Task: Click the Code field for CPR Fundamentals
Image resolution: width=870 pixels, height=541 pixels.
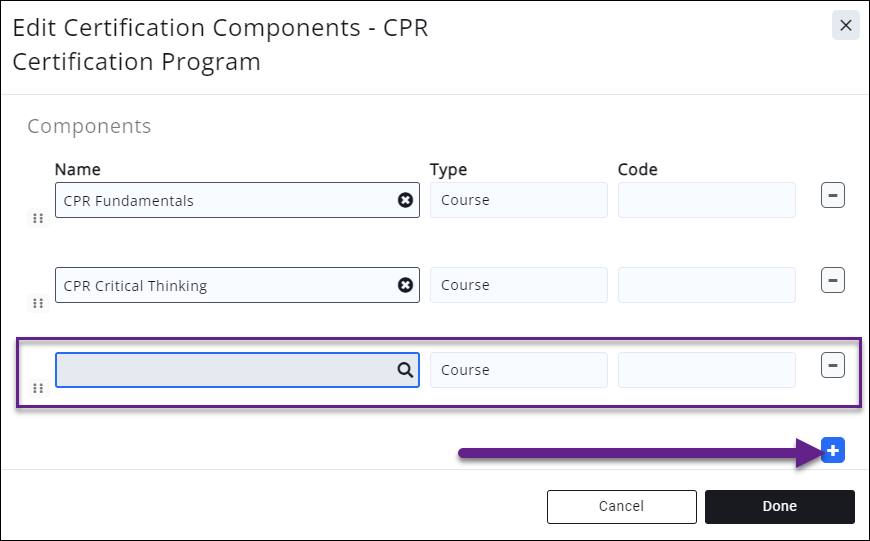Action: pyautogui.click(x=706, y=200)
